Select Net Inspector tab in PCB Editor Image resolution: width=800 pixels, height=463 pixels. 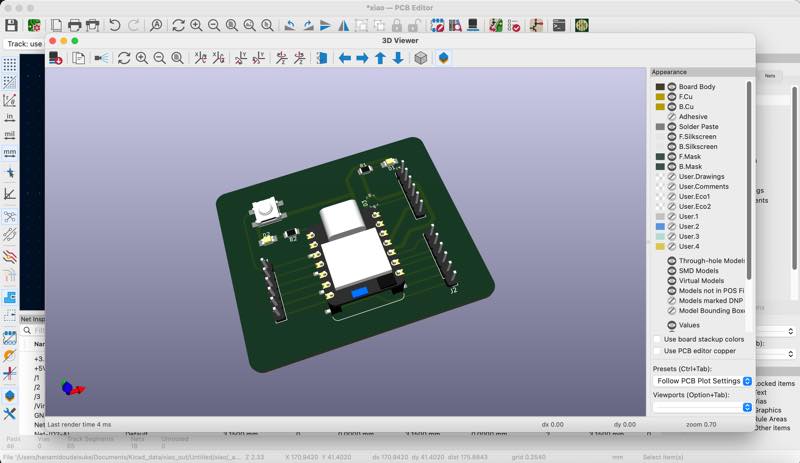(33, 319)
